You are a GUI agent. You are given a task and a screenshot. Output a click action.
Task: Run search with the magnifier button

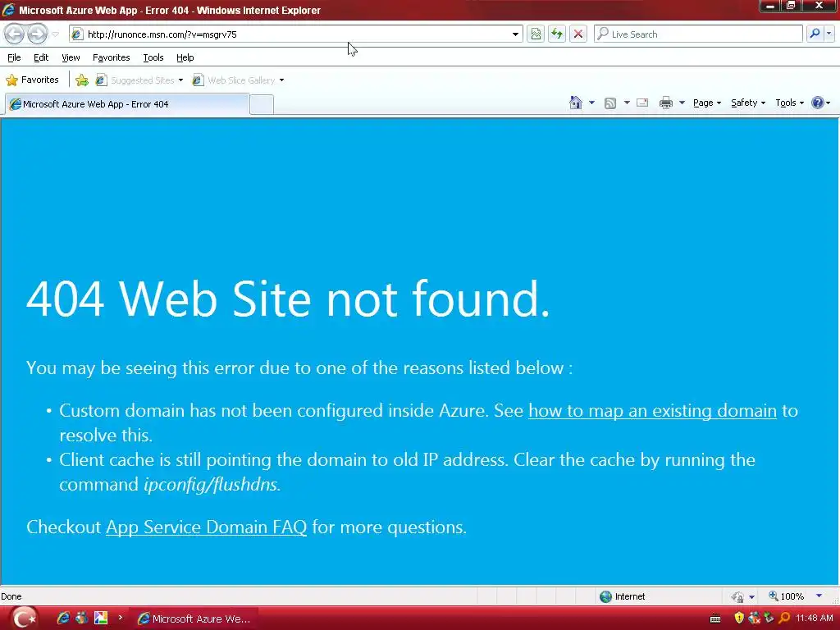pos(815,34)
